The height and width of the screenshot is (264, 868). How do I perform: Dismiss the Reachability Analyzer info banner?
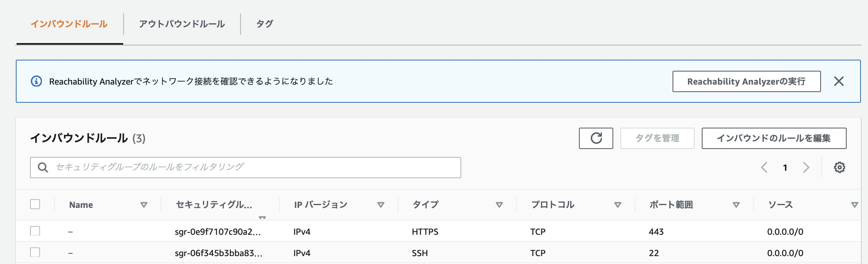839,81
